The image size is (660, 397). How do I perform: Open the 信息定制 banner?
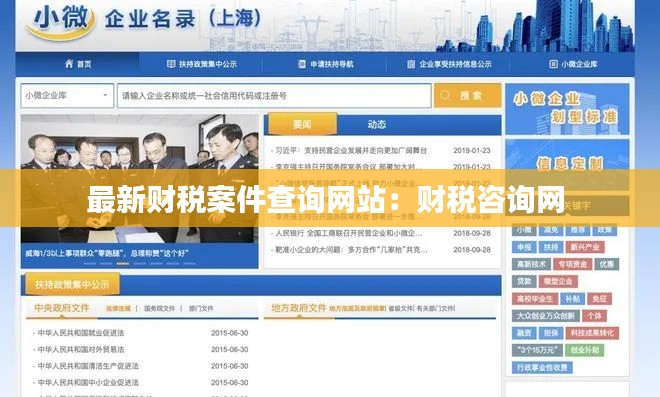coord(567,164)
